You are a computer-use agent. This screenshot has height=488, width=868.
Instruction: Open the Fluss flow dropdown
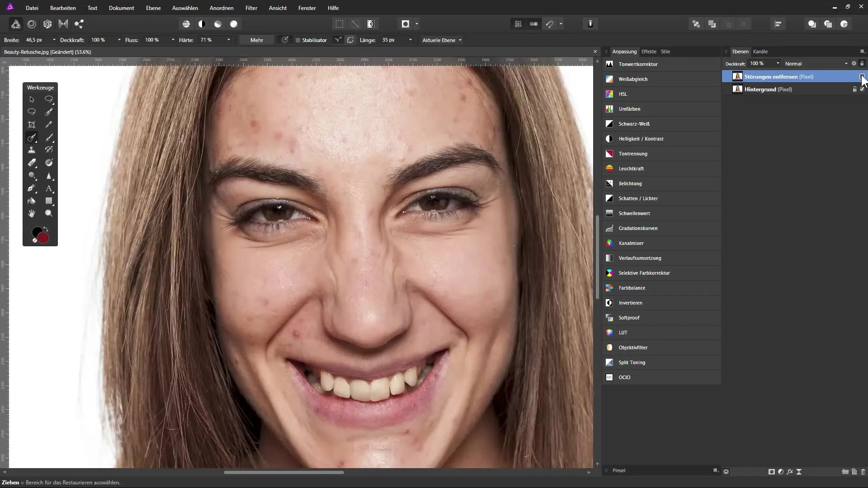(173, 40)
